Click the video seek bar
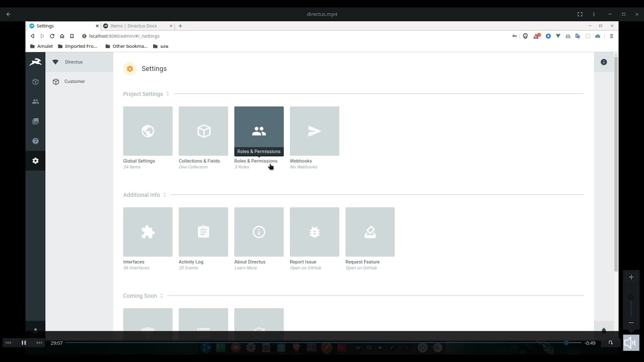Viewport: 644px width, 362px height. [x=323, y=343]
